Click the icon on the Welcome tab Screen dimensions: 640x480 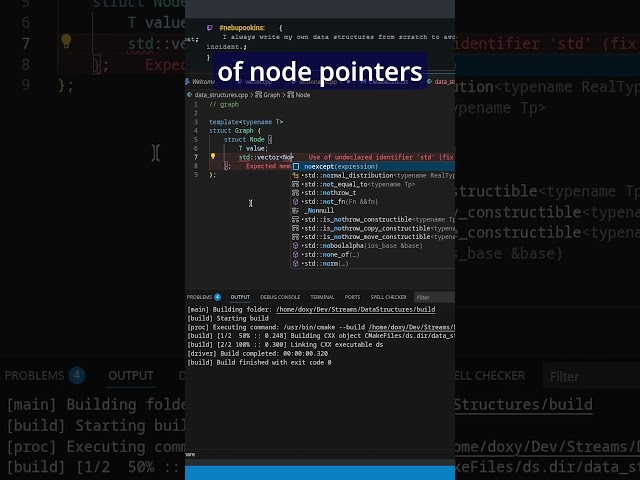point(188,82)
